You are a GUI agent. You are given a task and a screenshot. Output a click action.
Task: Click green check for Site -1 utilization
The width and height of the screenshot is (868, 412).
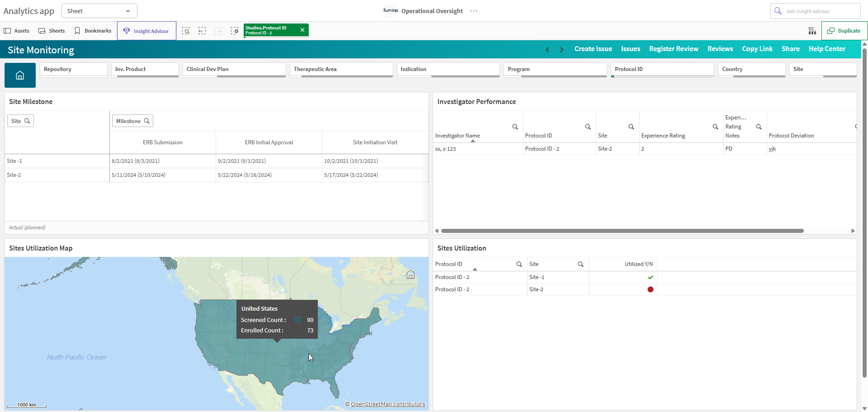coord(650,277)
